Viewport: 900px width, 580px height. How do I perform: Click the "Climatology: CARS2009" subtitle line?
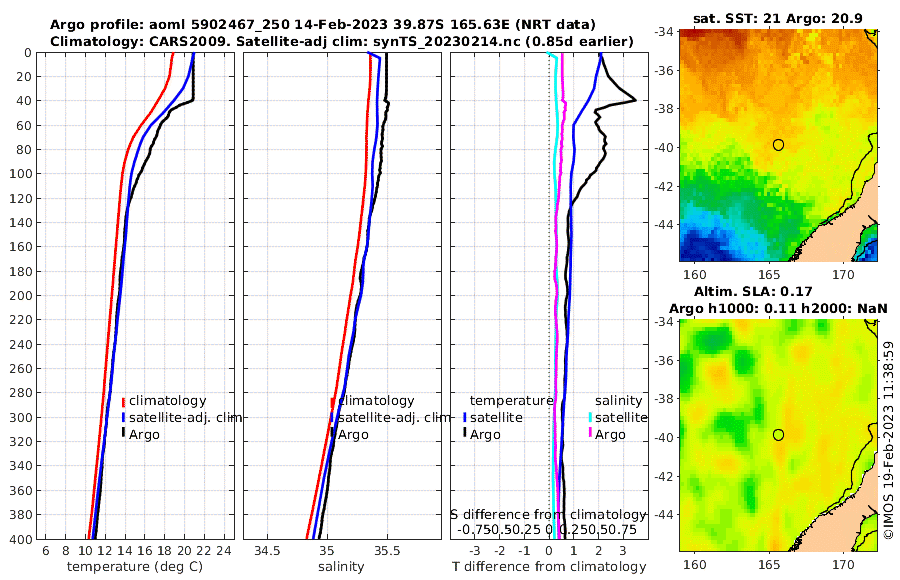coord(342,41)
